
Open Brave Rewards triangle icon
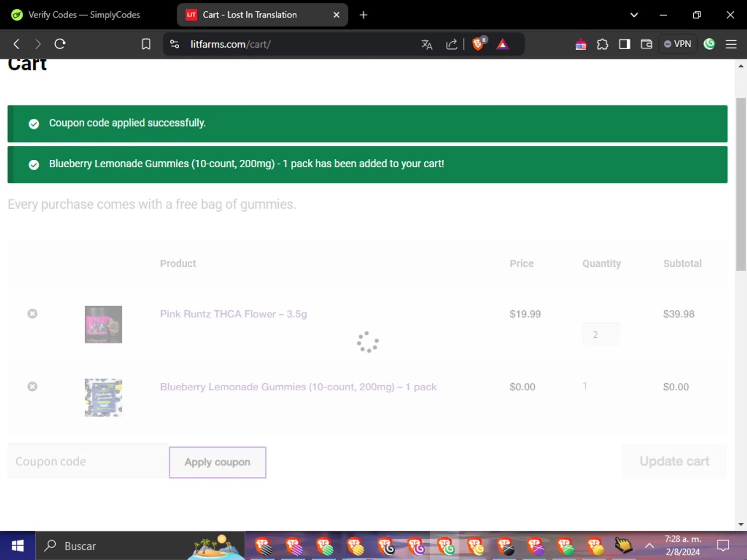[503, 44]
